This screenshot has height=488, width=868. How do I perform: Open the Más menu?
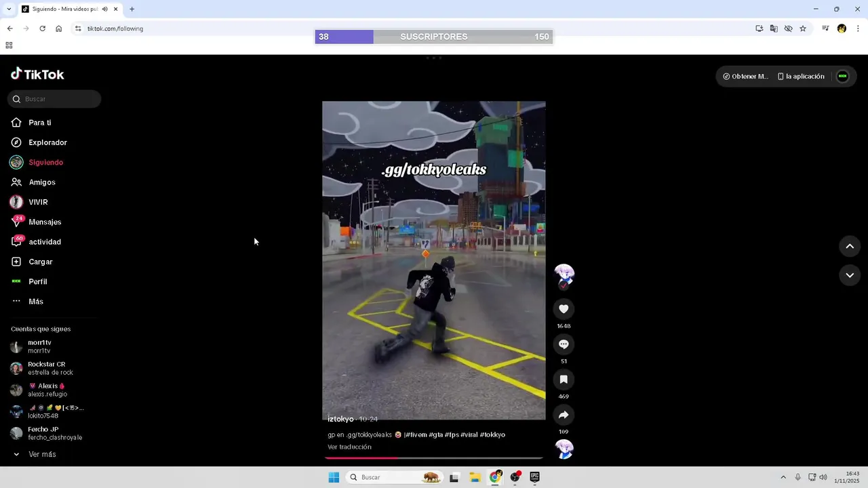[35, 302]
